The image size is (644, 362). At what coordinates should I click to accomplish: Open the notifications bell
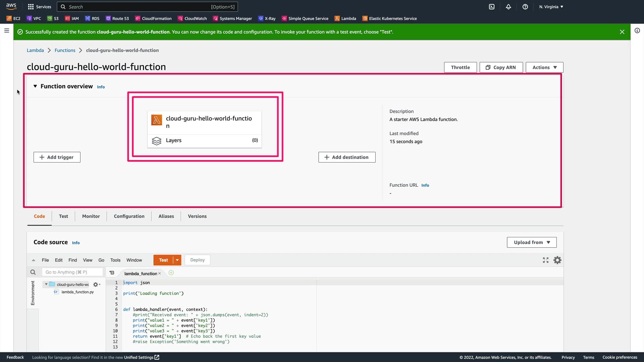click(508, 7)
